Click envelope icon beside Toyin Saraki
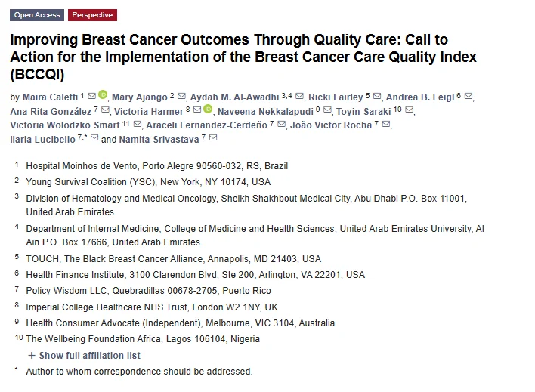The image size is (535, 392). pyautogui.click(x=409, y=111)
